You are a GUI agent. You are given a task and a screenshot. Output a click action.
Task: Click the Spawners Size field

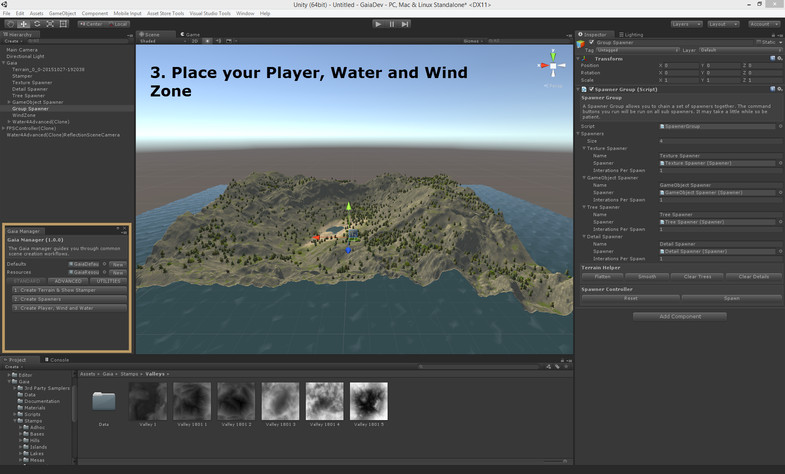[x=720, y=141]
